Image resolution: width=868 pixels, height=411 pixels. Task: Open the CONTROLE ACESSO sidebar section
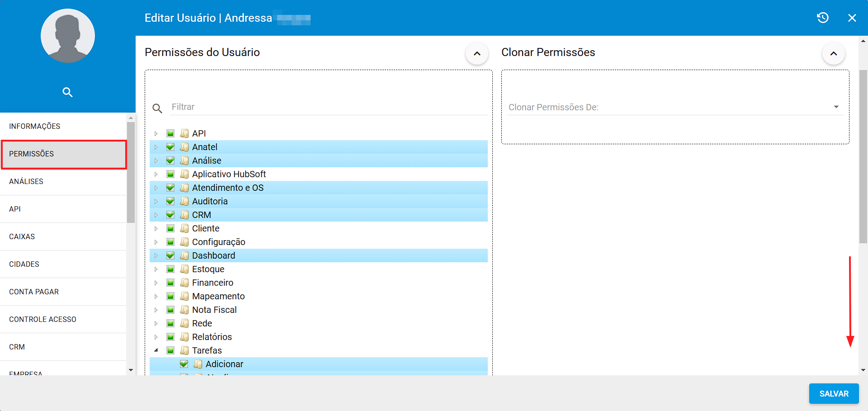click(x=63, y=319)
